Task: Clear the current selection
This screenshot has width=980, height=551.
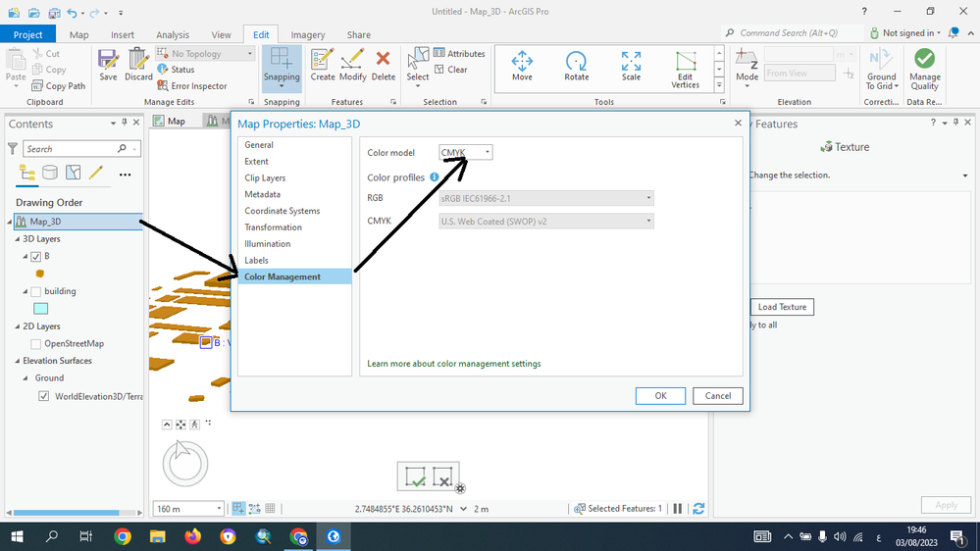Action: click(450, 70)
